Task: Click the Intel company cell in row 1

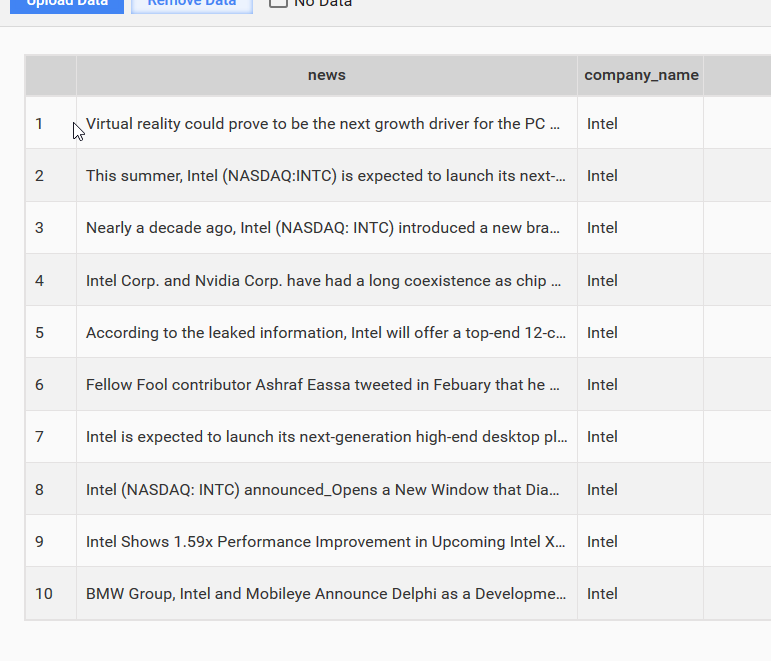Action: 641,123
